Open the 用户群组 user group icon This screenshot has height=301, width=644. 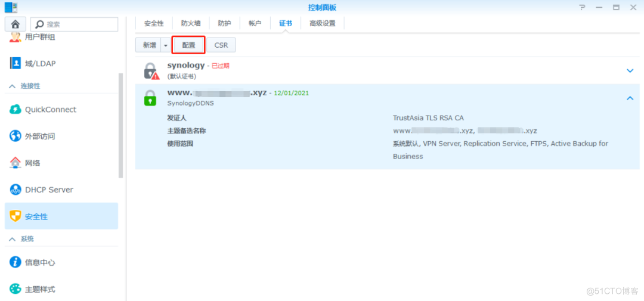pos(15,37)
